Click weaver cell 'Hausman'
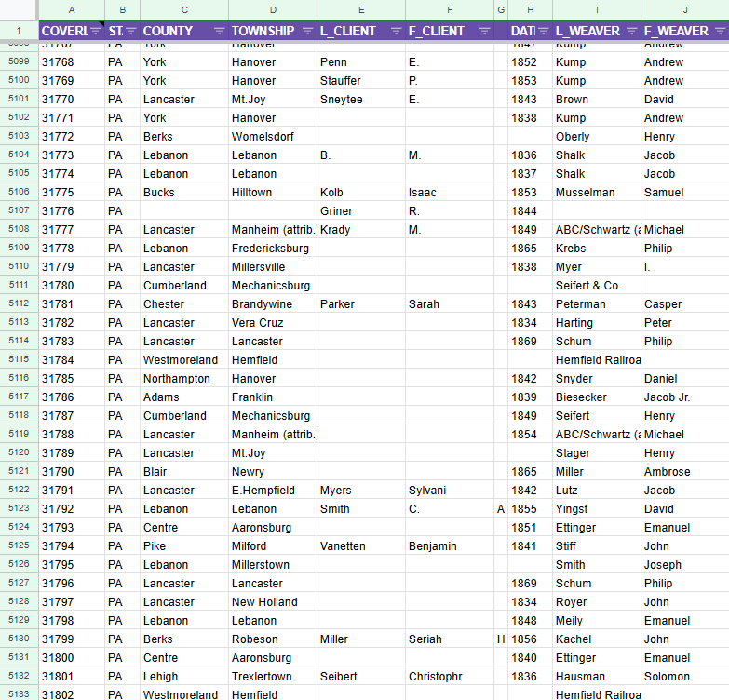729x700 pixels. (597, 677)
